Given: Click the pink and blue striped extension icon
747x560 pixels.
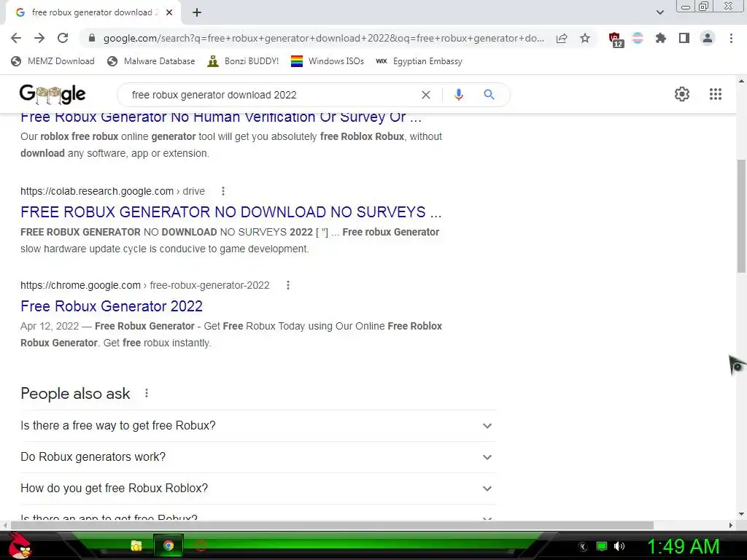Looking at the screenshot, I should (638, 38).
